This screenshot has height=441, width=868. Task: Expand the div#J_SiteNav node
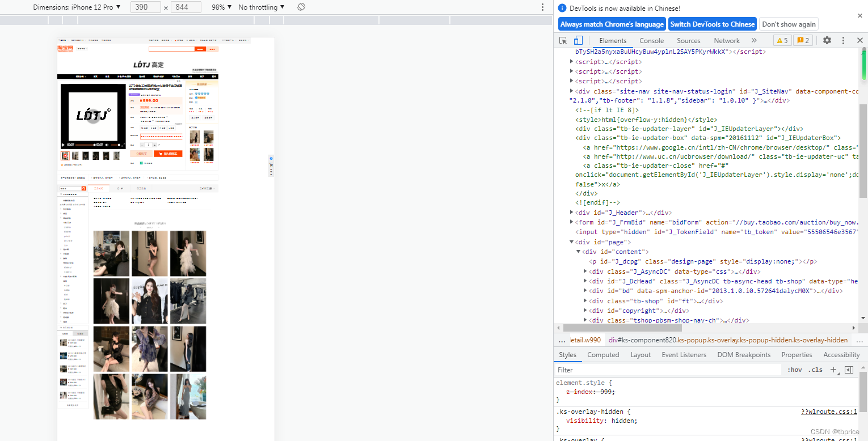click(x=572, y=91)
